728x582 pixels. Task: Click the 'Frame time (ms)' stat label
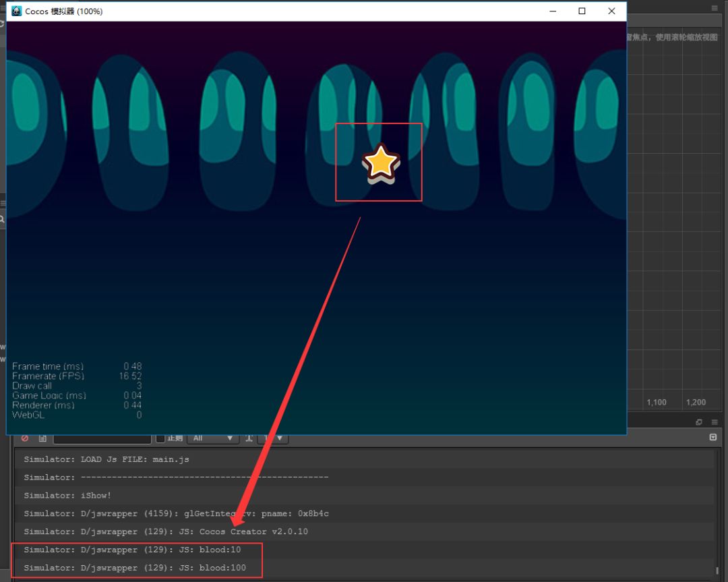click(48, 366)
